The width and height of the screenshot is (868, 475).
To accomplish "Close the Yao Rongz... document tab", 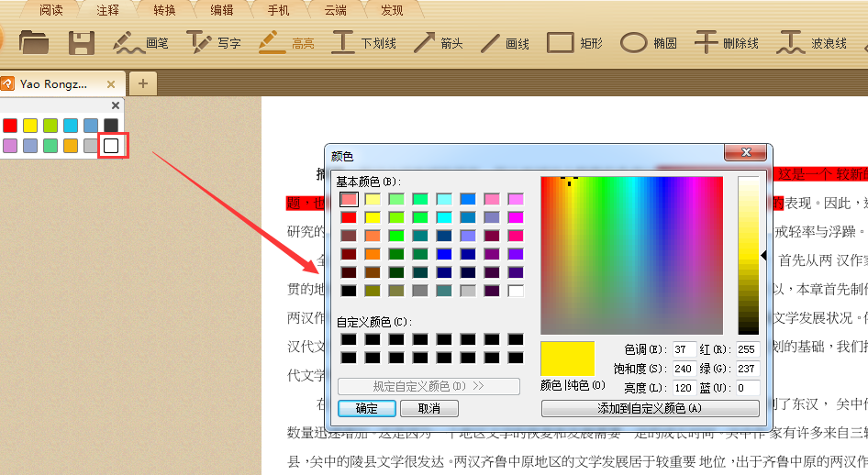I will [x=111, y=84].
